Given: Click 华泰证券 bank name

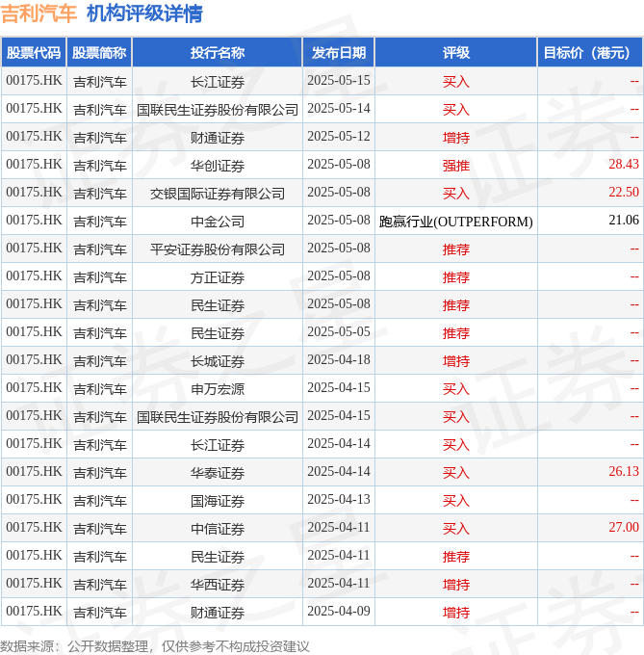Looking at the screenshot, I should coord(218,473).
